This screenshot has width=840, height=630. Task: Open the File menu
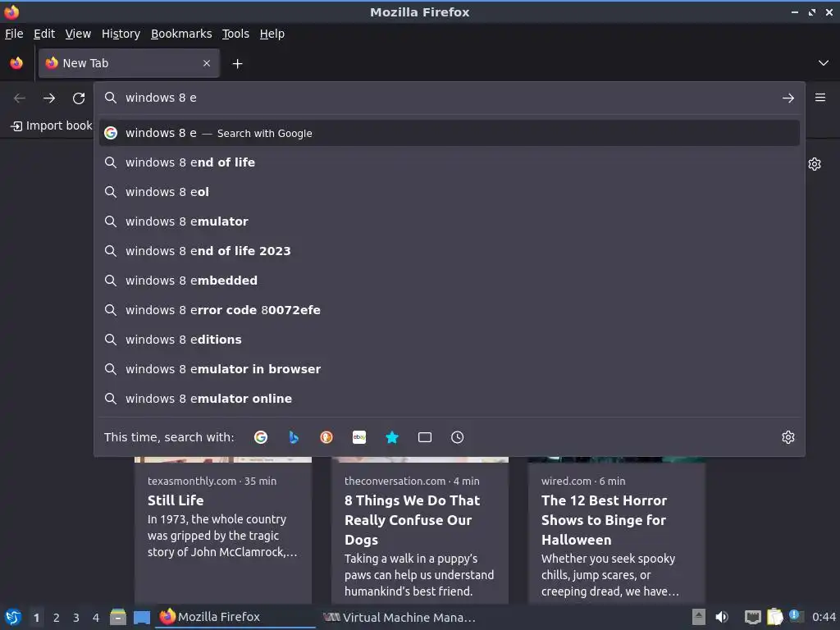[14, 34]
